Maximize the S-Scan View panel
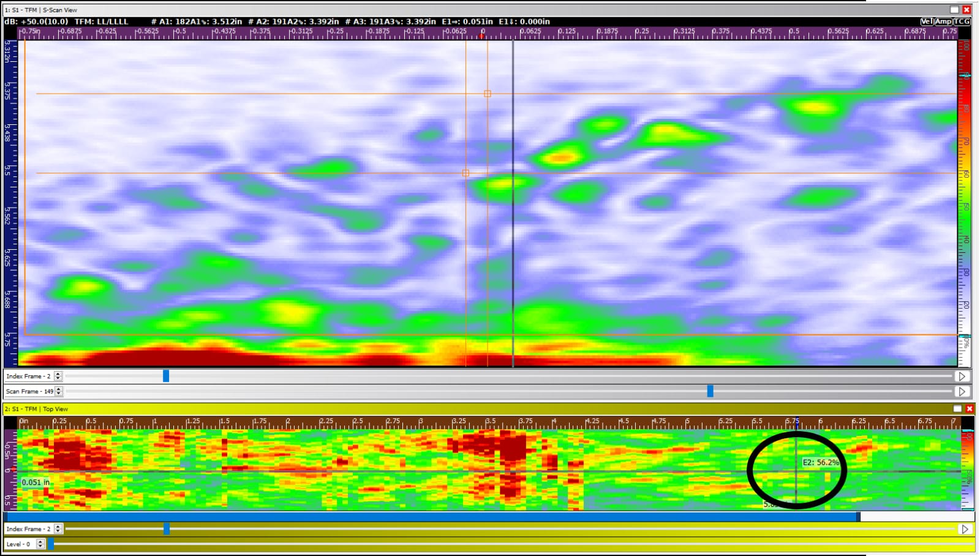 (954, 10)
